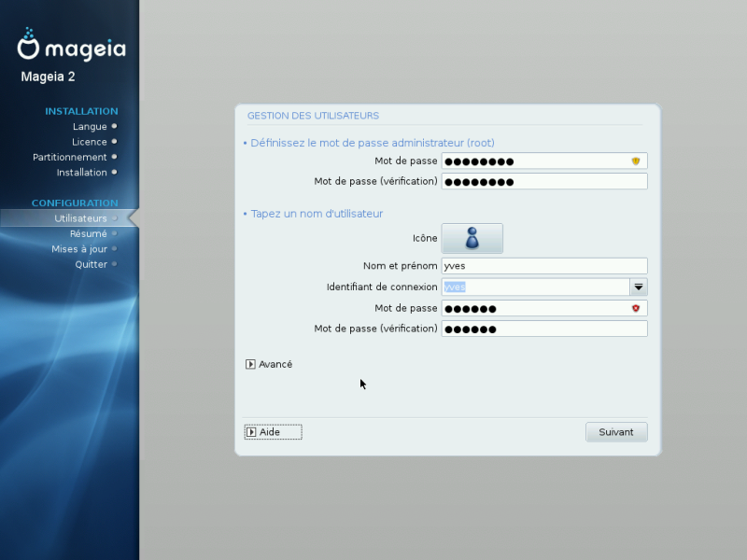747x560 pixels.
Task: Click the yellow shield in the root password field
Action: pyautogui.click(x=636, y=161)
